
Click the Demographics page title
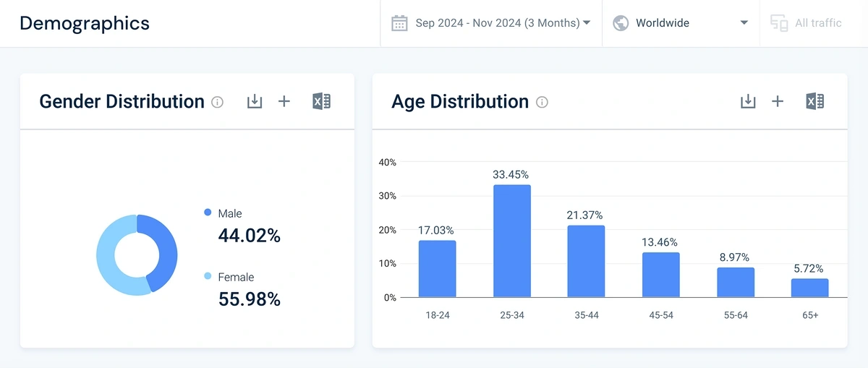tap(85, 23)
